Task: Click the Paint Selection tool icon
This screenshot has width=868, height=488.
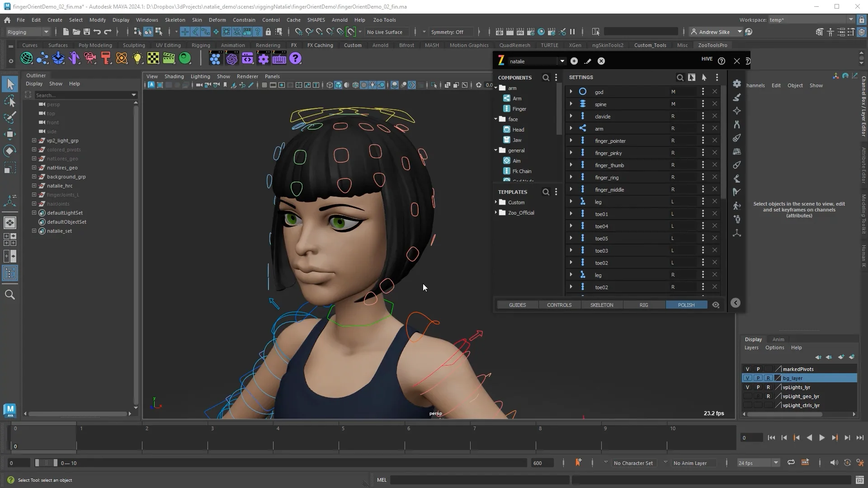Action: [10, 117]
